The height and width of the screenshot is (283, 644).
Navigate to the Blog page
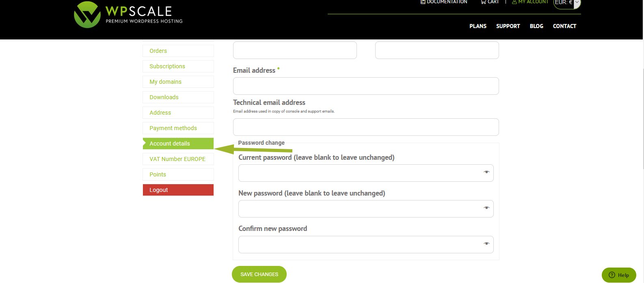point(536,26)
